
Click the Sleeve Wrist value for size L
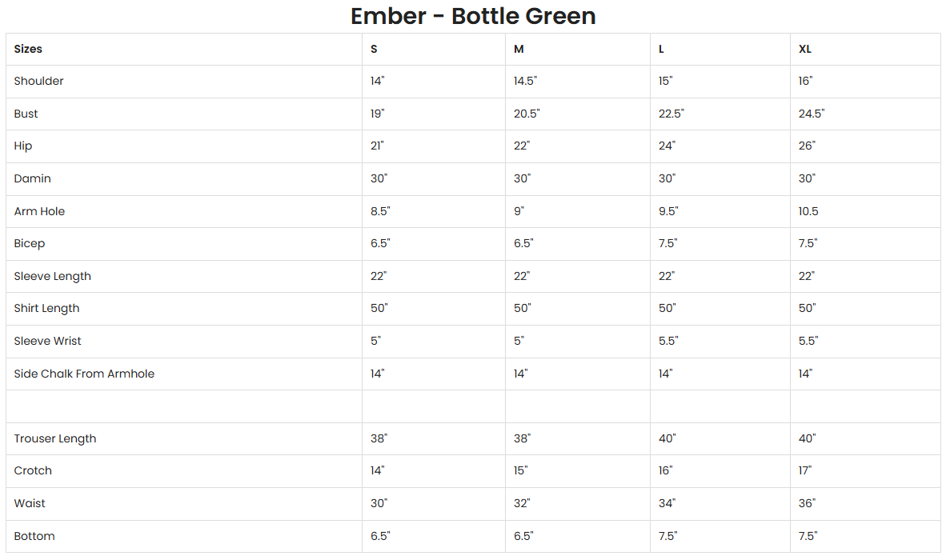[668, 341]
